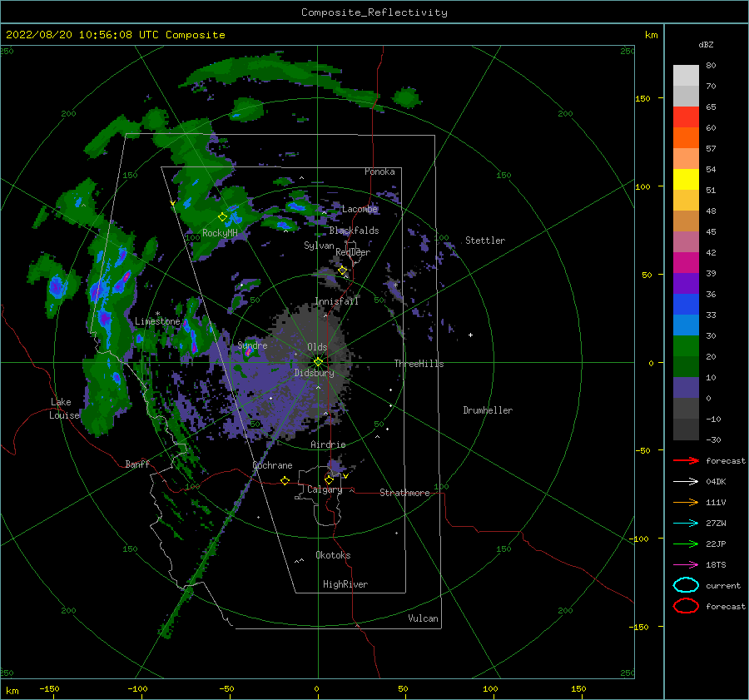
Task: Select the yellow diamond marker below Cochrane
Action: [x=285, y=480]
